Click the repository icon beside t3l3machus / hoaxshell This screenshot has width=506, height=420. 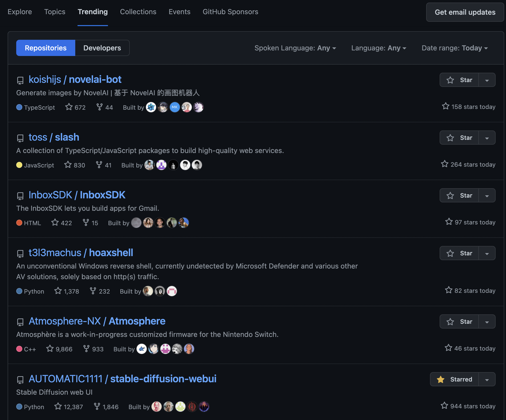[x=20, y=254]
